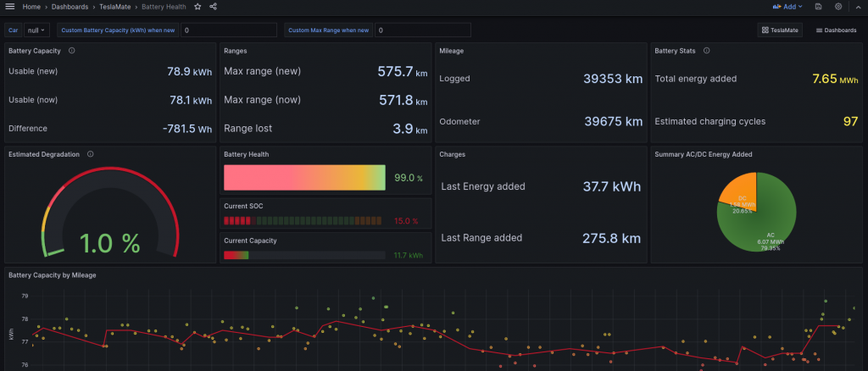The height and width of the screenshot is (371, 868).
Task: Click the 39353 km logged mileage value
Action: 613,79
